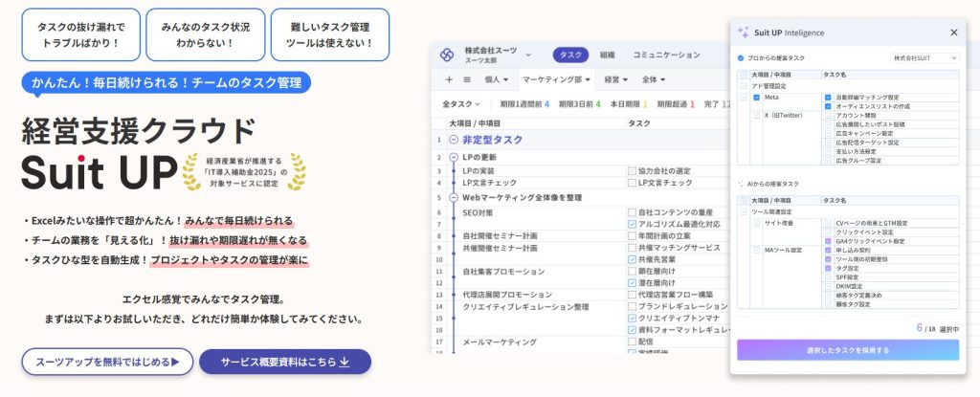This screenshot has height=397, width=980.
Task: Expand the マーケティング部 tab dropdown arrow
Action: [588, 80]
